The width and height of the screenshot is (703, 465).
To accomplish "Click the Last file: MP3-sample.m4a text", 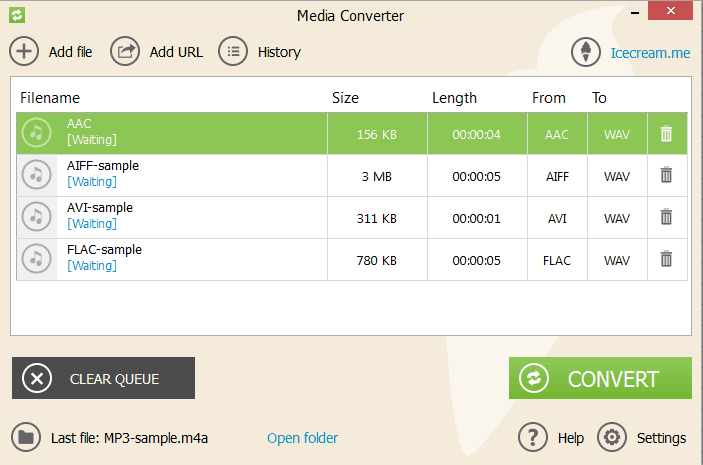I will click(x=129, y=438).
